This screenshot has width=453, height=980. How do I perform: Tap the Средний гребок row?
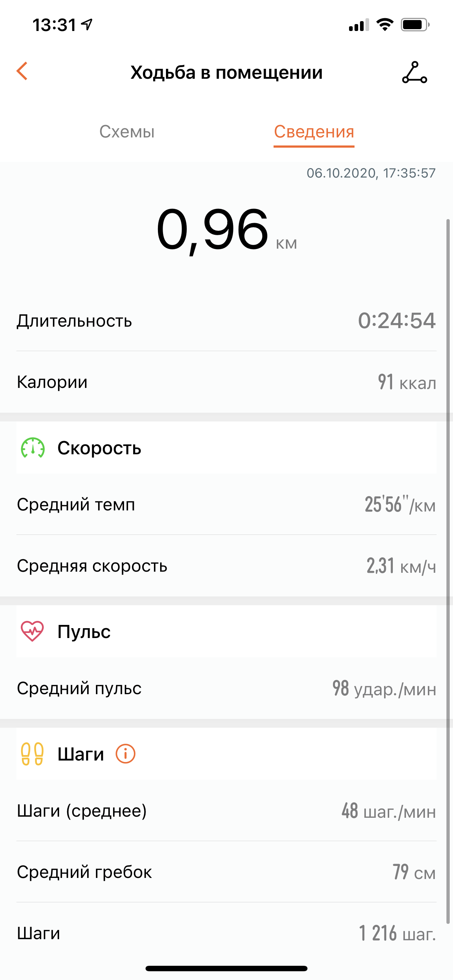(x=226, y=872)
